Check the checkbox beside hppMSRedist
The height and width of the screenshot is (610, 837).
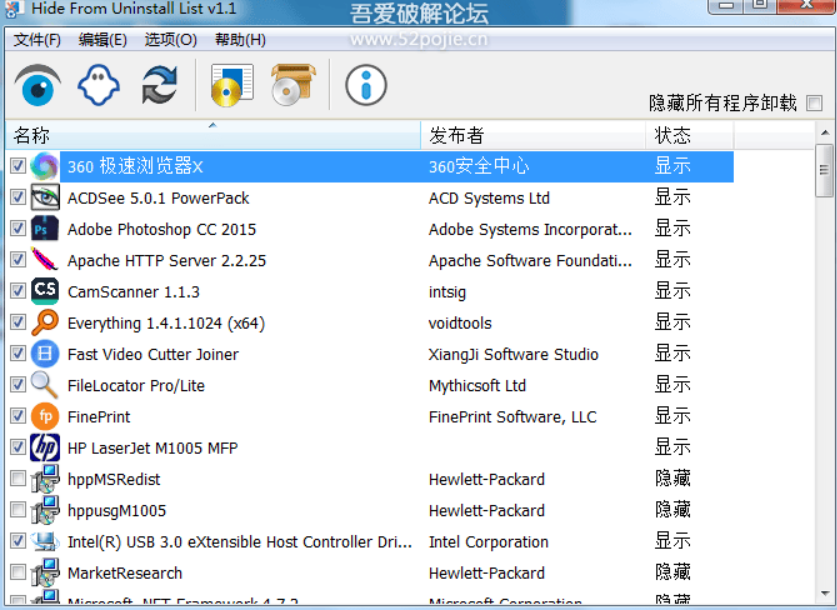click(17, 479)
